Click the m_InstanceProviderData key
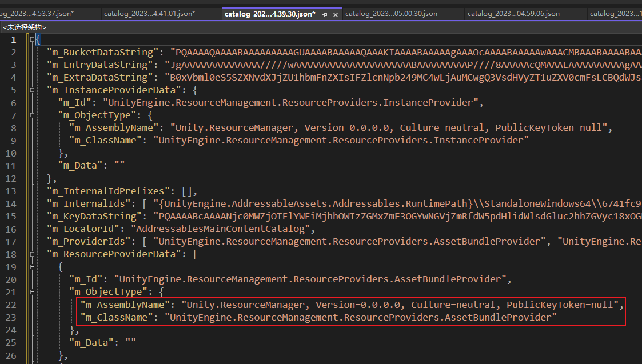642x364 pixels. [x=114, y=90]
